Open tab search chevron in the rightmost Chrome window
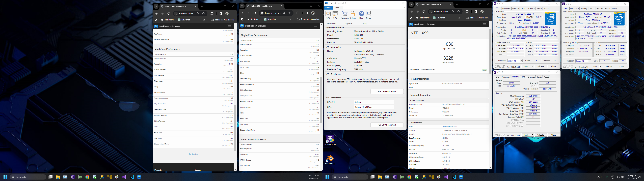This screenshot has width=644, height=181. click(x=411, y=5)
